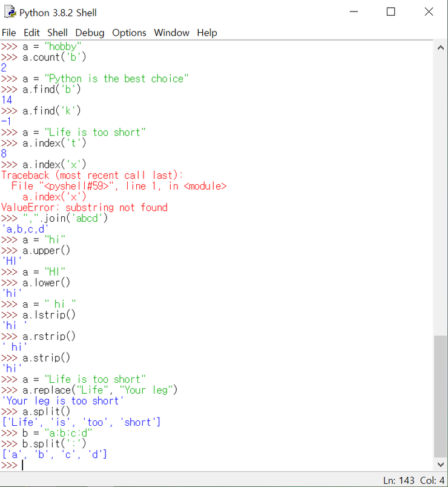Click the Python 3.8.2 Shell title text
The width and height of the screenshot is (448, 487).
point(58,13)
